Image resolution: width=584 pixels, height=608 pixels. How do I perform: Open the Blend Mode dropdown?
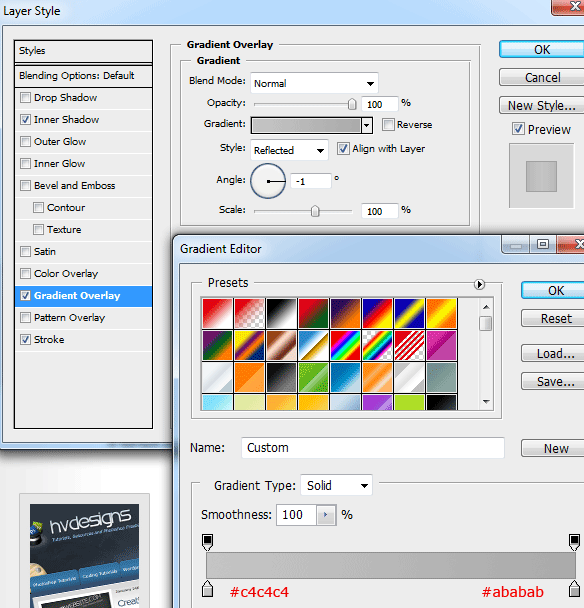[x=314, y=83]
